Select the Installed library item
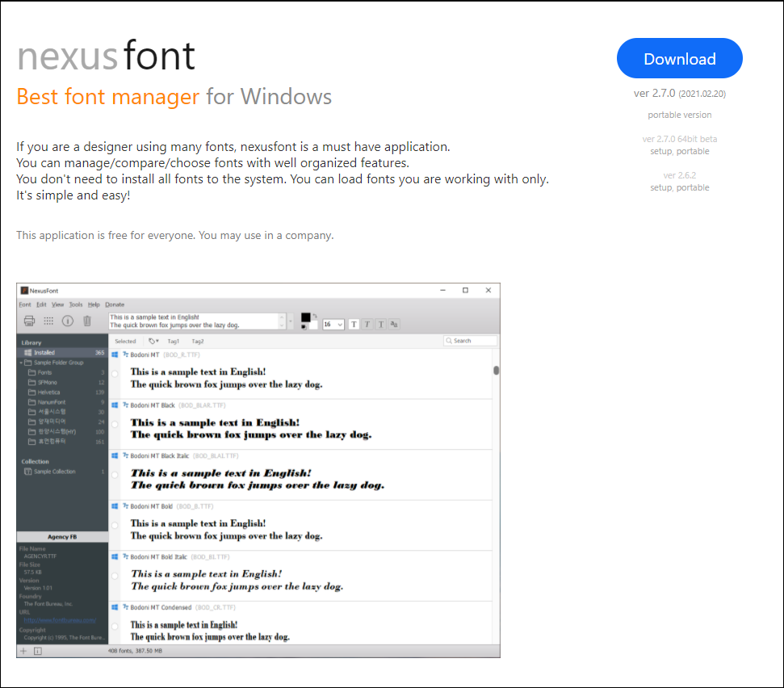Screen dimensions: 784x688 (62, 353)
